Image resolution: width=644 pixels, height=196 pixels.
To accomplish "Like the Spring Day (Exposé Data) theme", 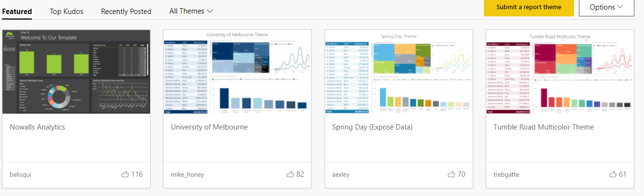I will point(452,174).
